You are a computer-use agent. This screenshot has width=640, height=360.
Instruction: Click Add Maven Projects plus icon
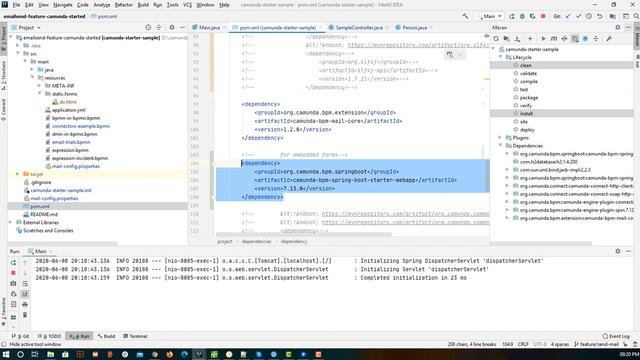[530, 39]
